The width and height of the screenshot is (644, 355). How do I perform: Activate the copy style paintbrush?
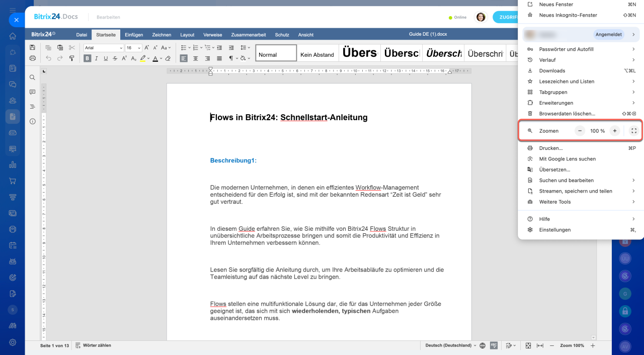(71, 58)
